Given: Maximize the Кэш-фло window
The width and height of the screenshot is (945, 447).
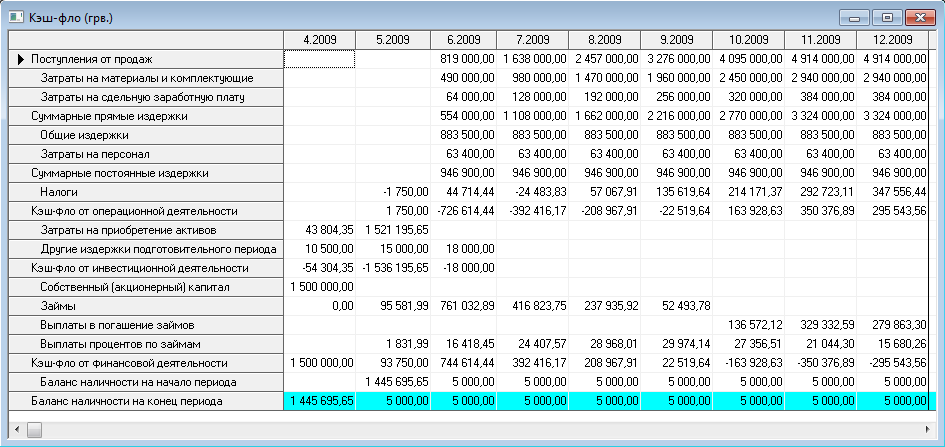Looking at the screenshot, I should point(887,18).
